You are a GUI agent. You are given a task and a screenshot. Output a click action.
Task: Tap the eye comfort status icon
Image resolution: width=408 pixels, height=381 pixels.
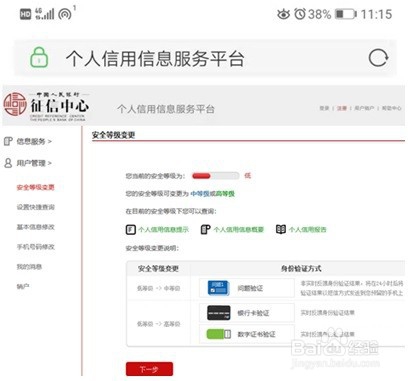(284, 14)
